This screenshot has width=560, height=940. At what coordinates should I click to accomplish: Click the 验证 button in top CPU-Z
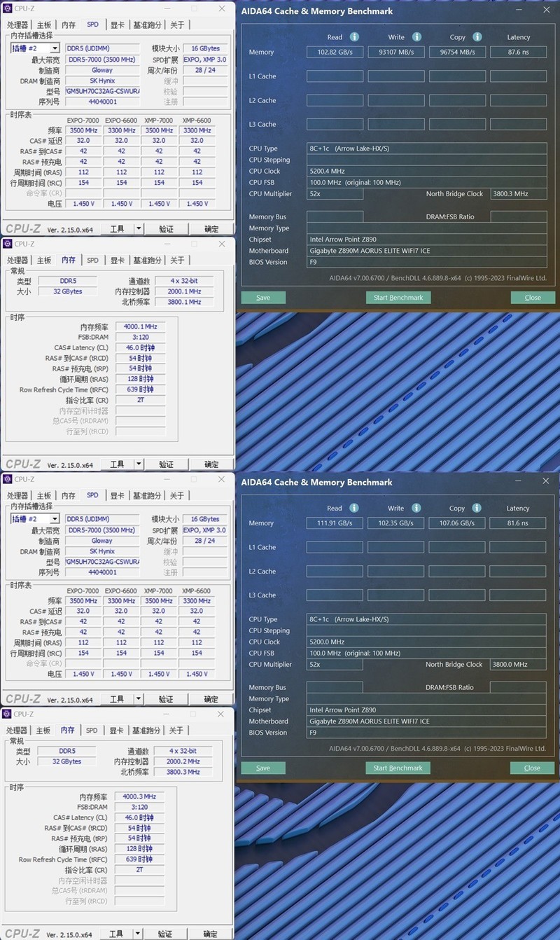[166, 228]
